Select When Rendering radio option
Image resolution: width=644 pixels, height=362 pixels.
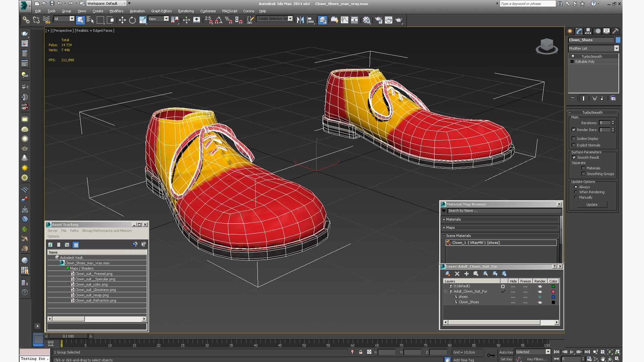click(576, 192)
